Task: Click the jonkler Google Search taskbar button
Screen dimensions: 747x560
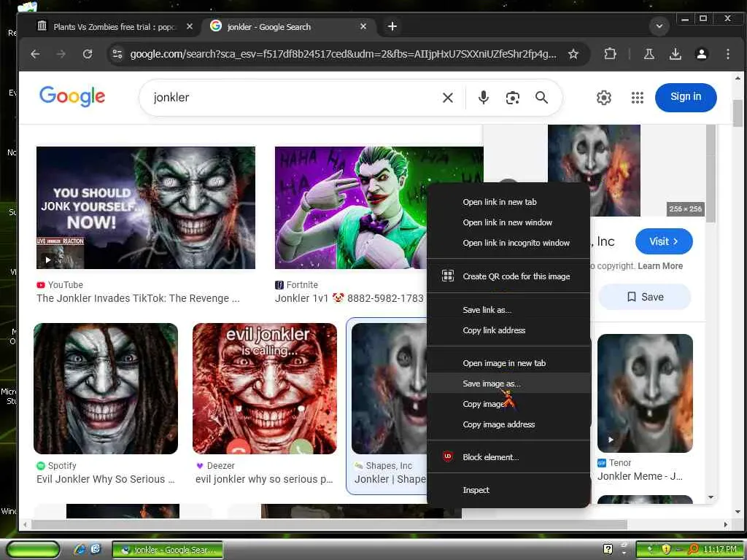Action: pyautogui.click(x=168, y=550)
